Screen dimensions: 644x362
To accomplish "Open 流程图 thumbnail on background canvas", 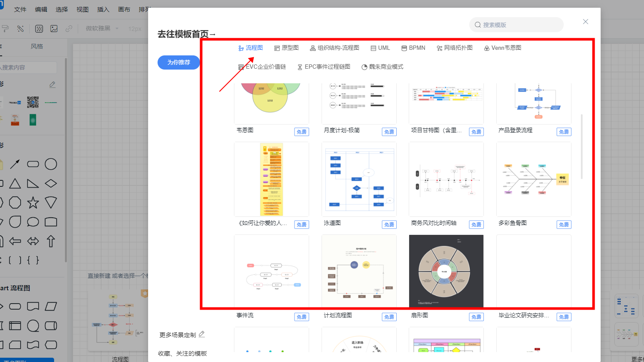I will point(118,320).
